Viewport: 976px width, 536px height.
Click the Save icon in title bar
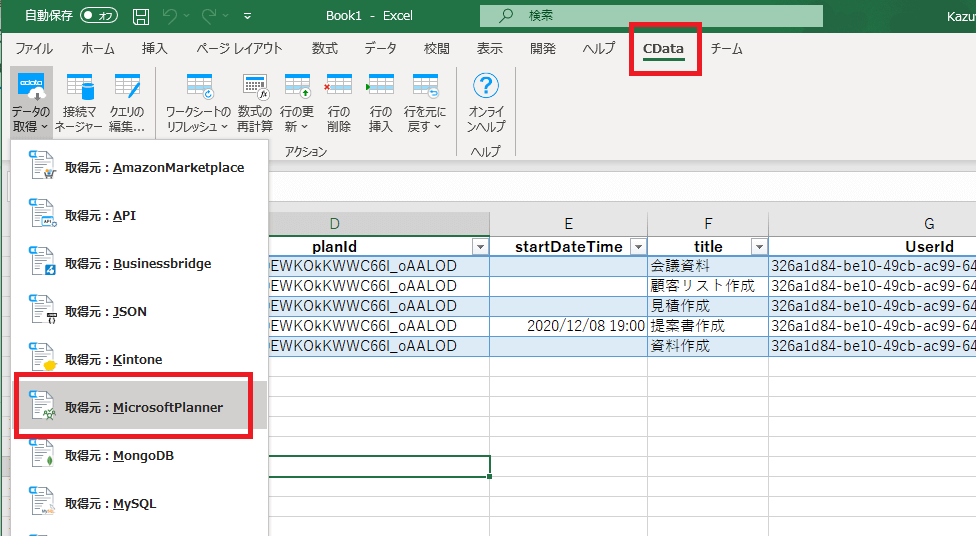tap(141, 16)
